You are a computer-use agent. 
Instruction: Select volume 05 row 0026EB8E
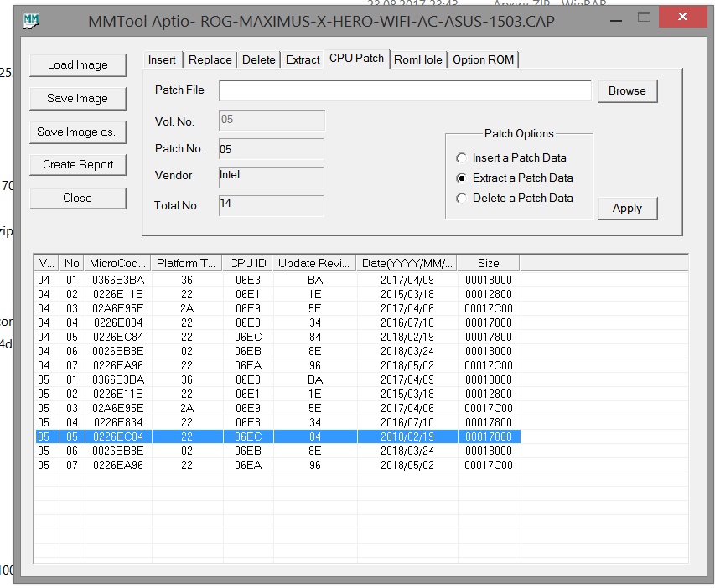(277, 451)
